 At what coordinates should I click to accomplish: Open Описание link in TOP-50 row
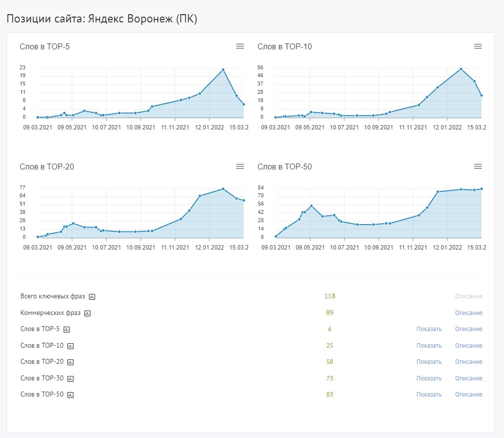pyautogui.click(x=468, y=395)
